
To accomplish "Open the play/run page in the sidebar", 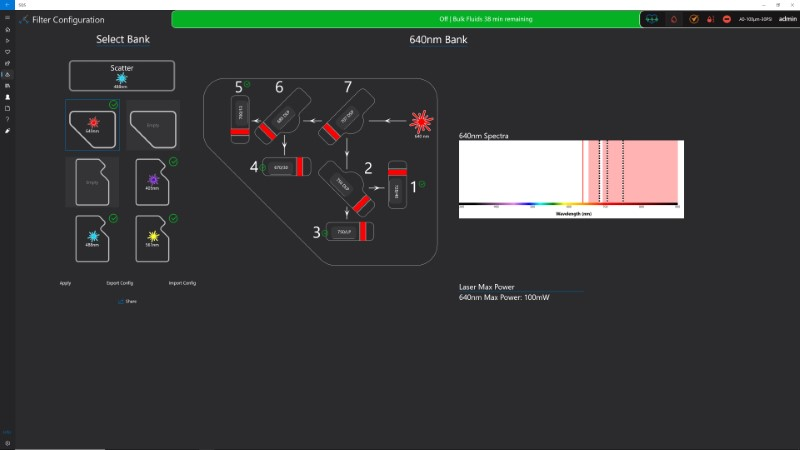I will [7, 41].
